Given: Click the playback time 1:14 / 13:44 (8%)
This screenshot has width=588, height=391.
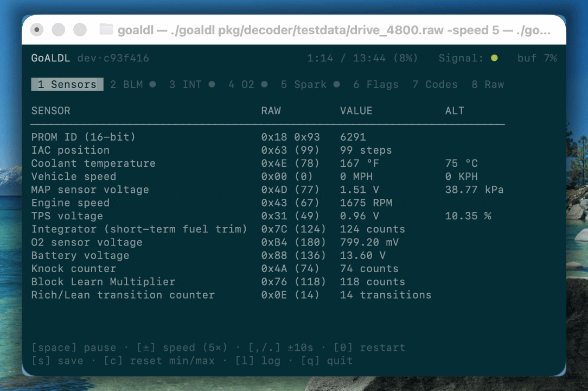Looking at the screenshot, I should point(362,58).
